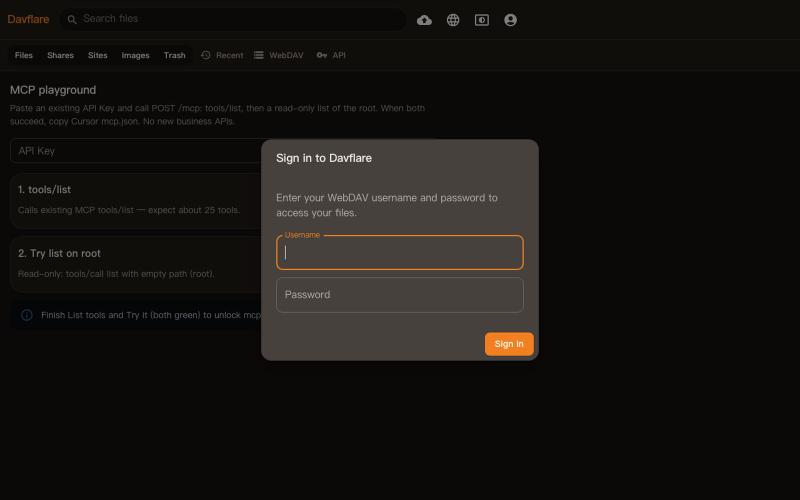The height and width of the screenshot is (500, 800).
Task: Click the API key icon
Action: click(321, 55)
